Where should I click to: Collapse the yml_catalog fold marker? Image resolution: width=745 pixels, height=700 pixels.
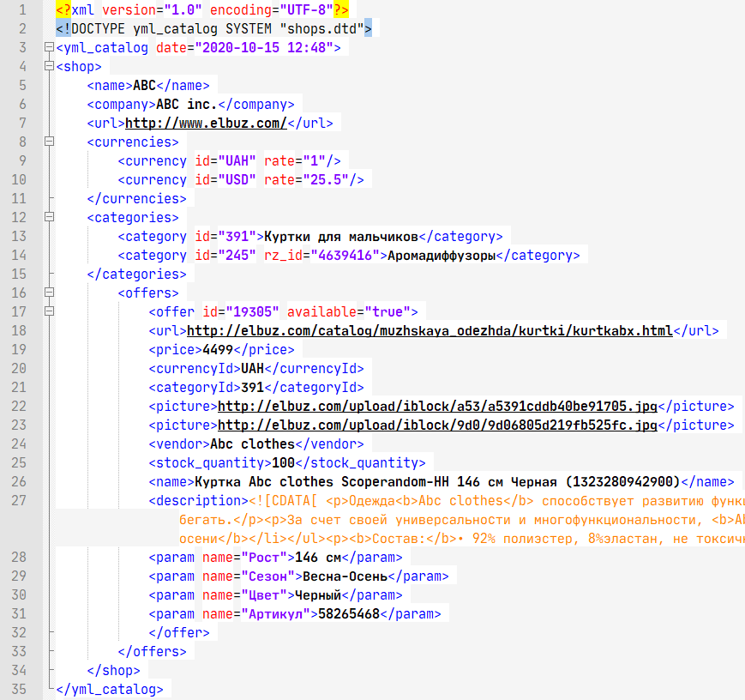coord(48,48)
